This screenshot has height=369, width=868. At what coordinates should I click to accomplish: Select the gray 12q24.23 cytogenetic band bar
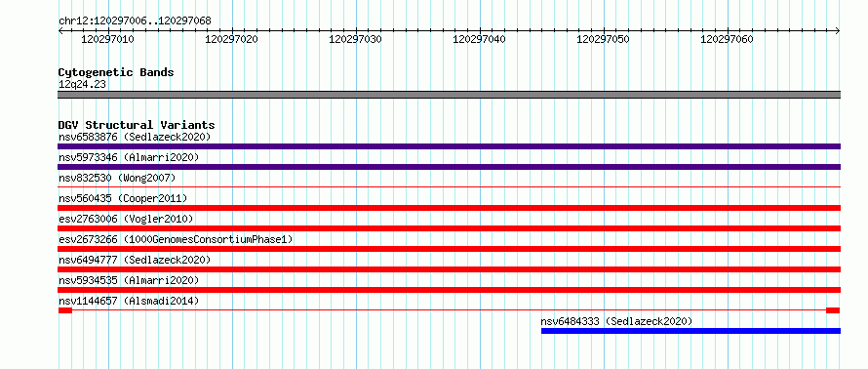click(x=449, y=95)
